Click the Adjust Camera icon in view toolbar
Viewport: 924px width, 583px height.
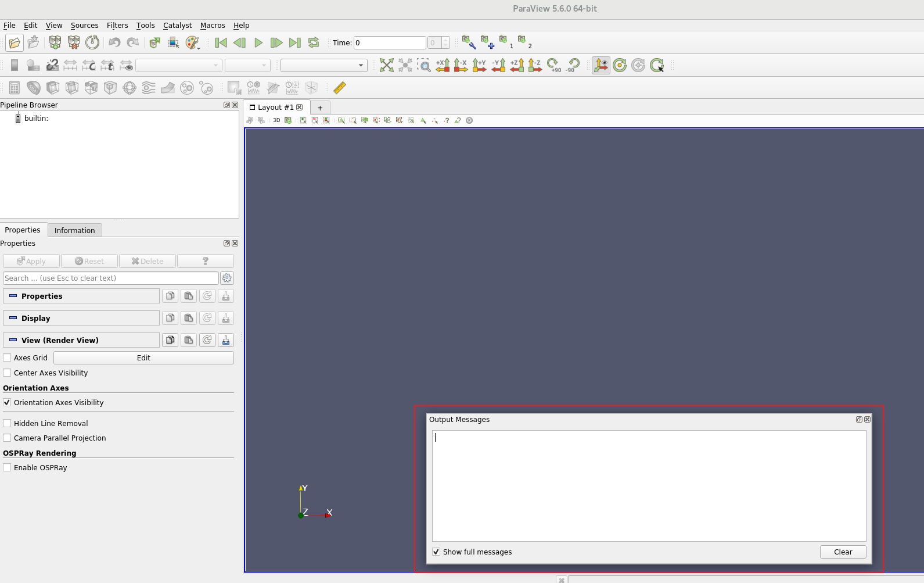[288, 120]
